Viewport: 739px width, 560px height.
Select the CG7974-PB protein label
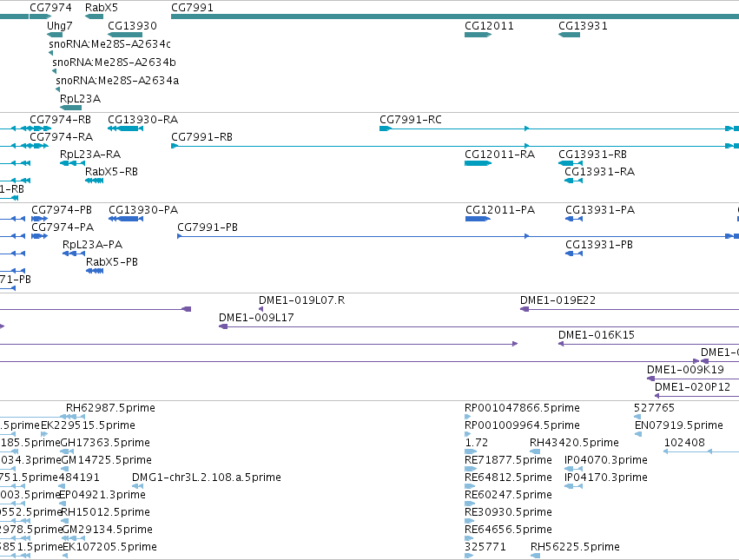[62, 210]
